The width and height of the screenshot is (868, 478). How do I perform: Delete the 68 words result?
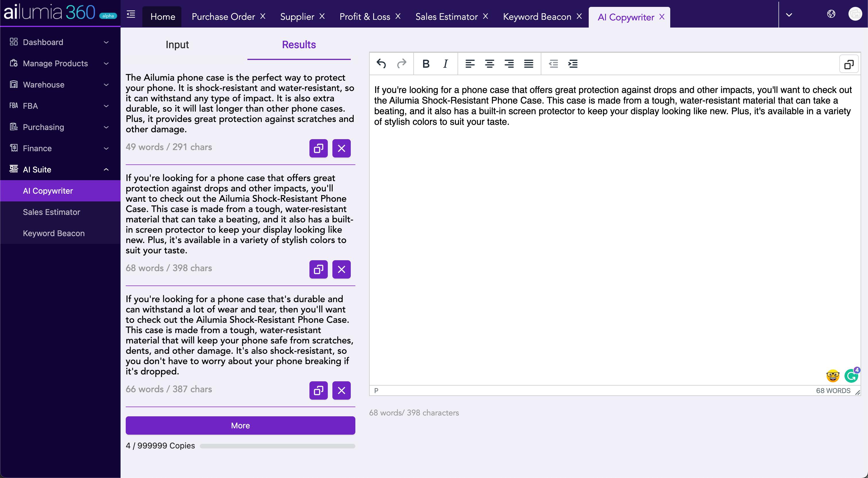(341, 269)
